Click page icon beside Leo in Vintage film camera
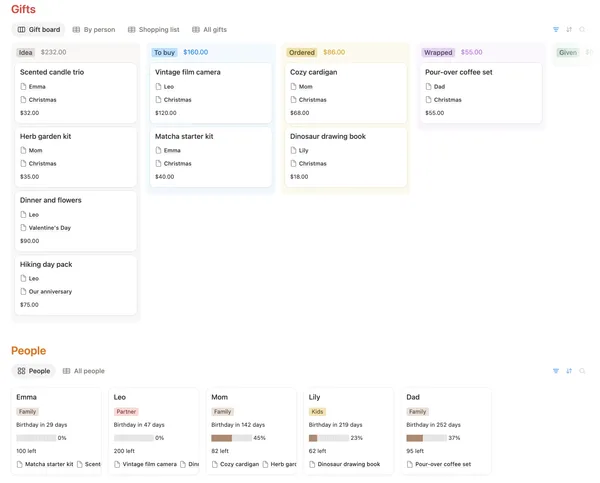This screenshot has width=600, height=483. (158, 86)
